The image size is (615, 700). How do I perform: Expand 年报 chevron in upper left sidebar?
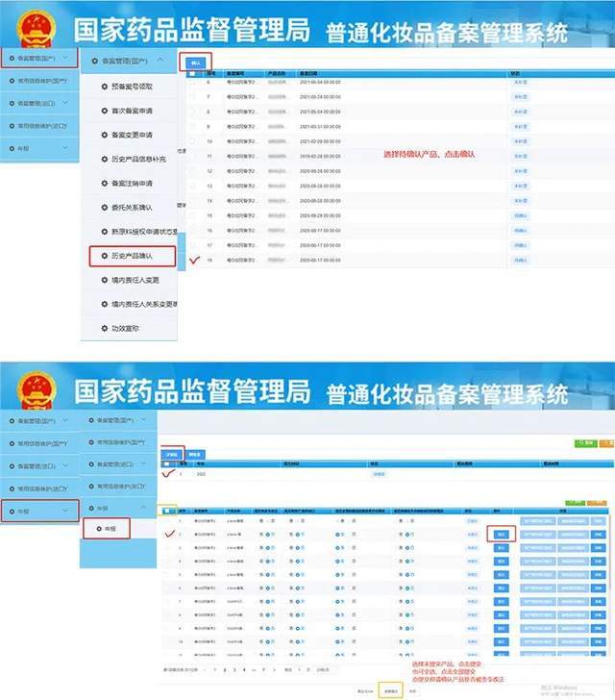[x=65, y=148]
